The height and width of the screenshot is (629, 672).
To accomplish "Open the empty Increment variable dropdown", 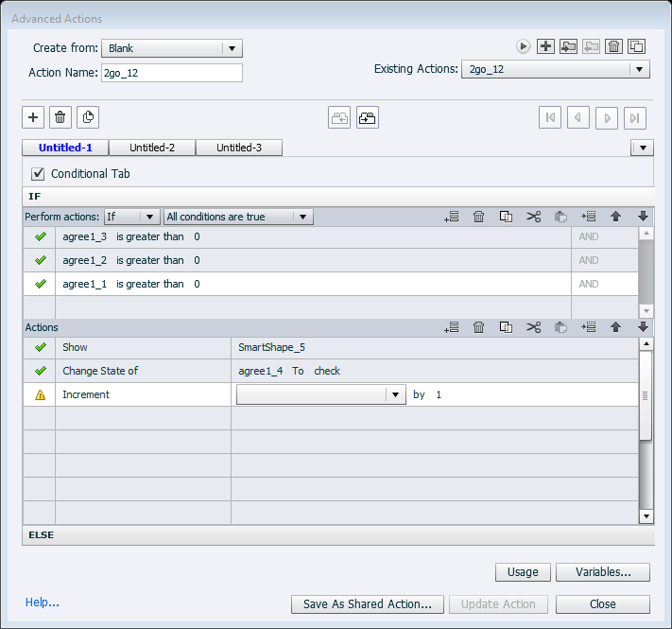I will click(395, 395).
